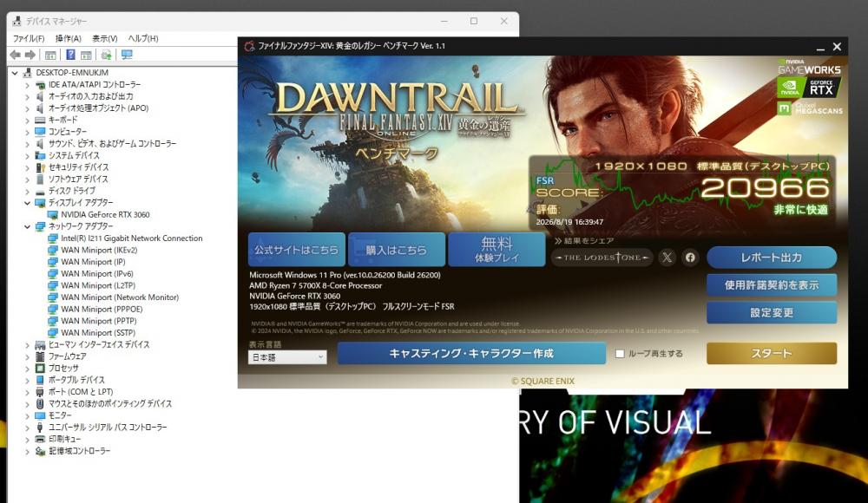Screen dimensions: 868x503
Task: Click the scan for hardware changes icon
Action: point(106,55)
